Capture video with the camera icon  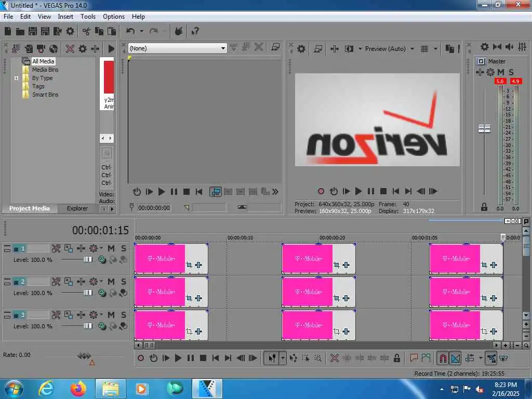point(41,49)
